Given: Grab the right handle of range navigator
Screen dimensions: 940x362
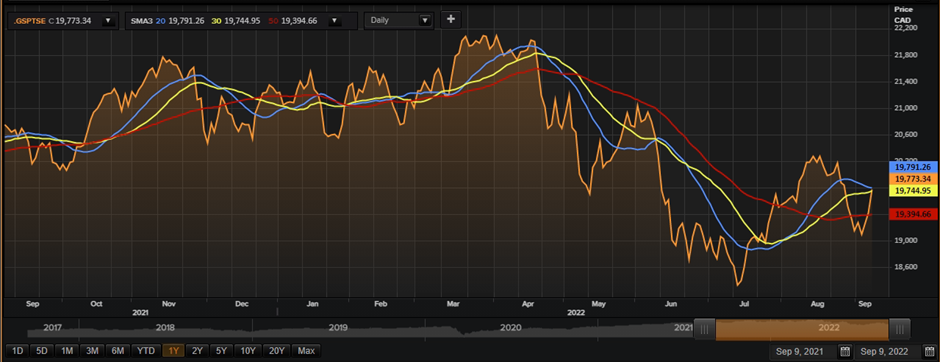Looking at the screenshot, I should tap(899, 328).
